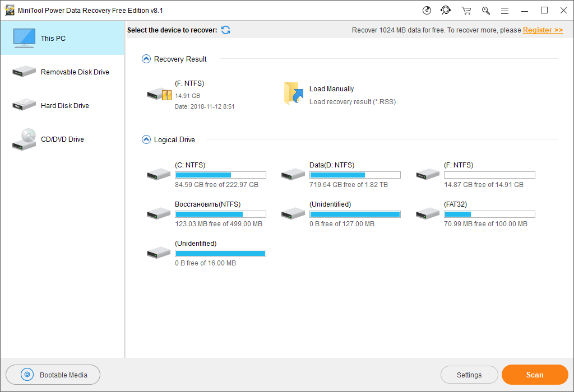Click '719.64 GB free of 1.82 TB' text
Screen dimensions: 574x392
(x=349, y=185)
